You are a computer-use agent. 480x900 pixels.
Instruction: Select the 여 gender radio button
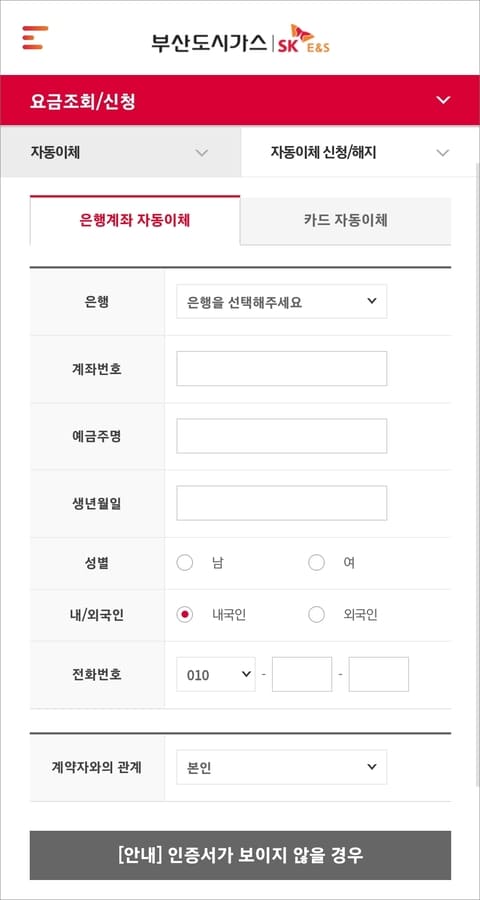[x=316, y=563]
